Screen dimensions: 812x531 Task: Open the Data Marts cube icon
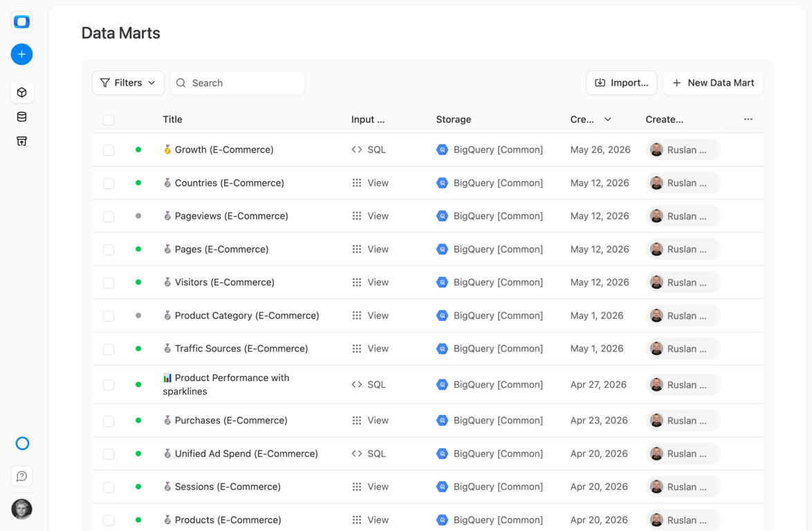click(21, 93)
